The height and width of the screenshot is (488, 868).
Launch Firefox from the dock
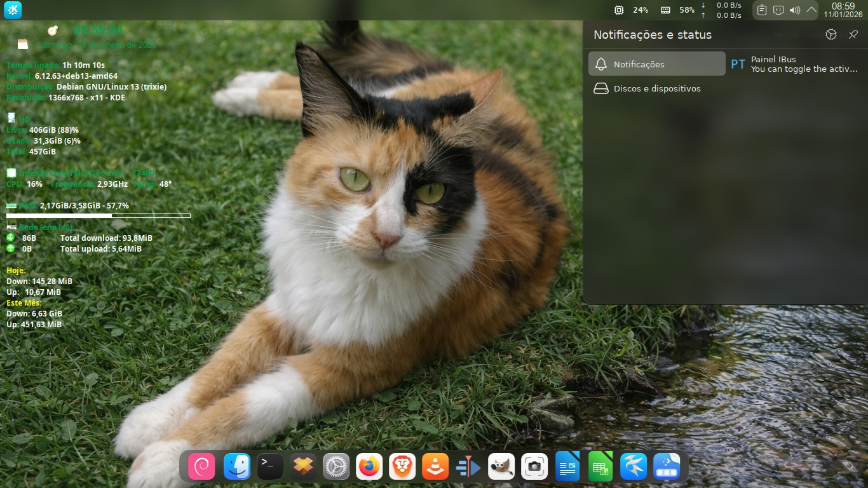click(x=369, y=467)
